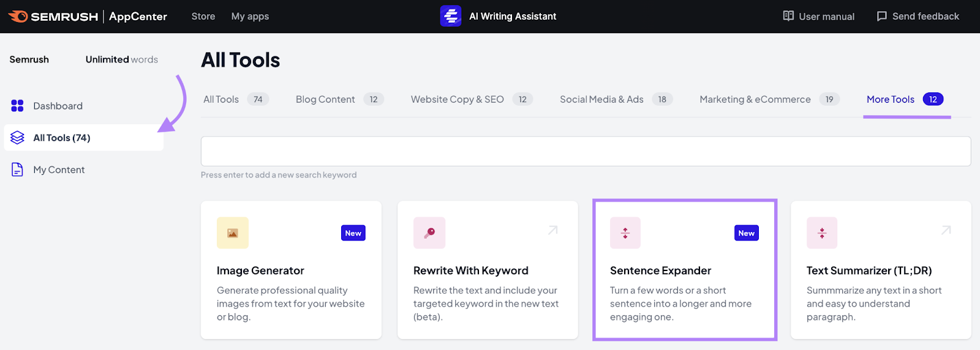
Task: Click the Sentence Expander icon
Action: 625,233
